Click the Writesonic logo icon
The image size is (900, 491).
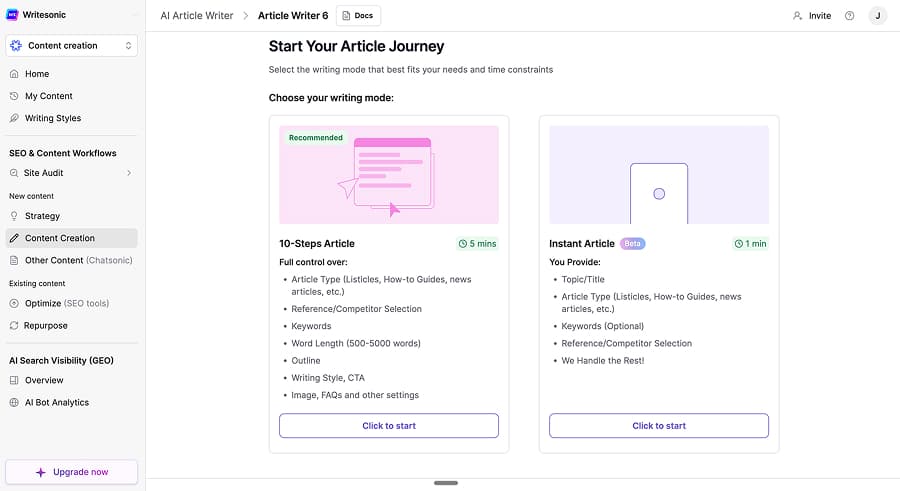tap(13, 15)
